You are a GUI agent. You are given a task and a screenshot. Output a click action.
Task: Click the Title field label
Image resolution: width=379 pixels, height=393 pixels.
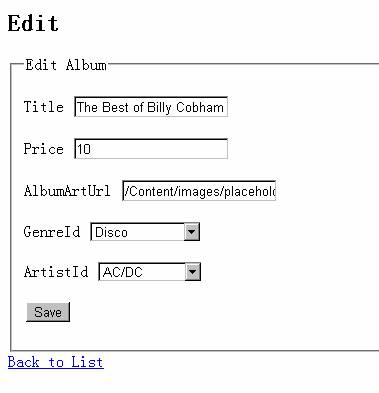click(44, 107)
